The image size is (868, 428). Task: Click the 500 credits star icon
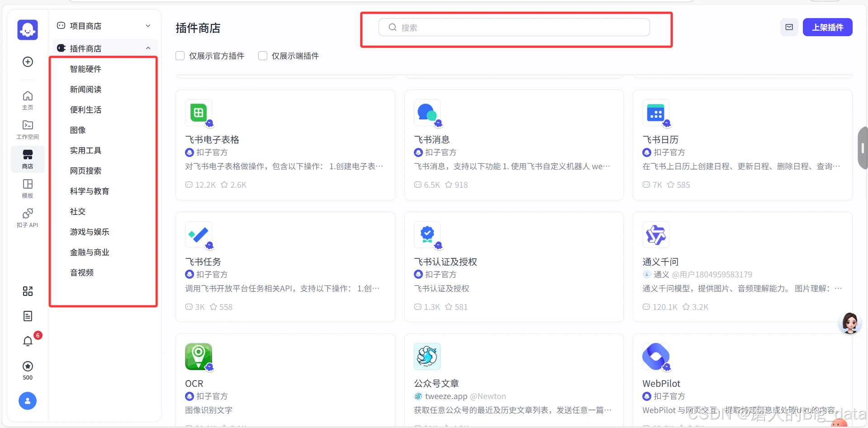coord(28,366)
